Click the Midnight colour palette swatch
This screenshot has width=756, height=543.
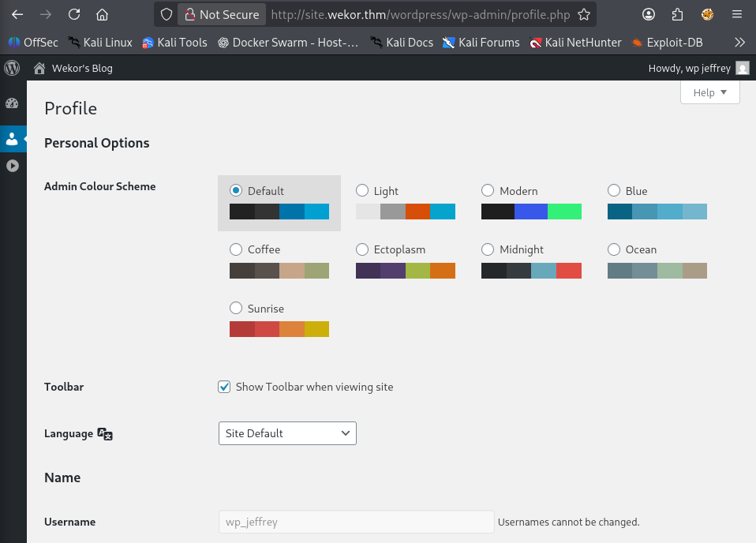pos(531,271)
